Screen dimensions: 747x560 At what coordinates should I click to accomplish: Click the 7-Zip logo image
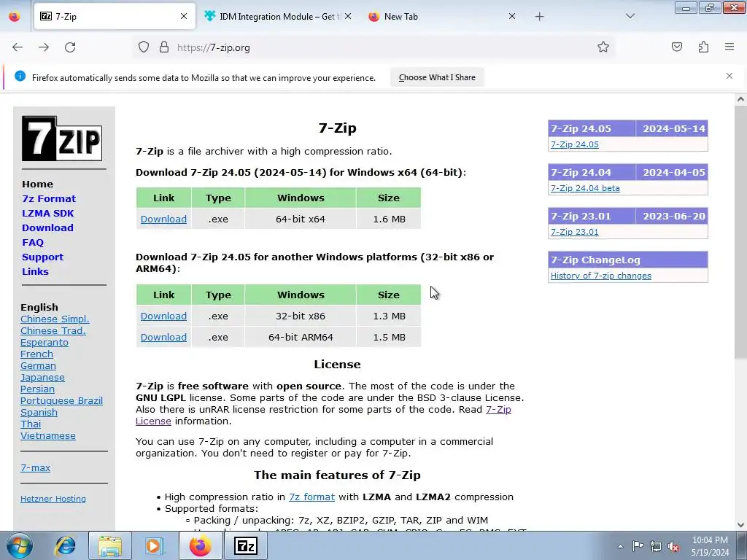62,138
